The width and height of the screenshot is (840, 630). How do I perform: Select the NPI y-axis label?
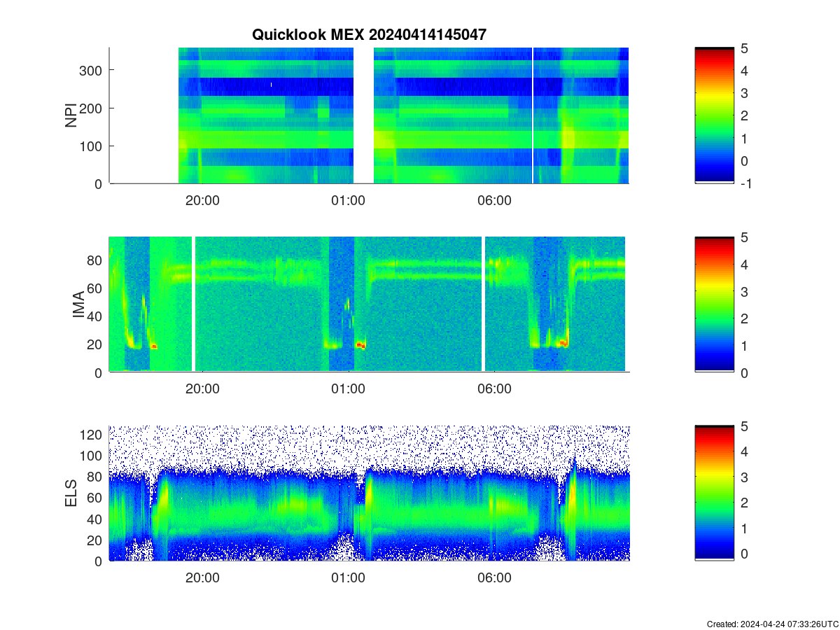click(71, 115)
